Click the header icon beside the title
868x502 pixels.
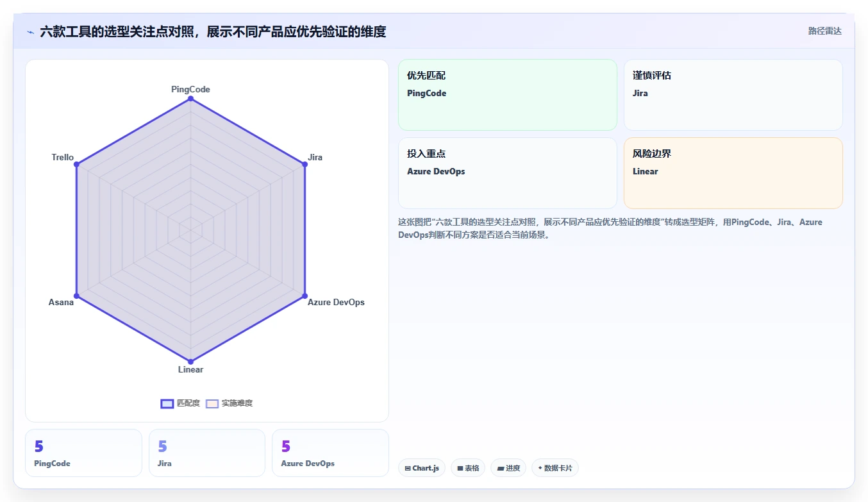31,31
